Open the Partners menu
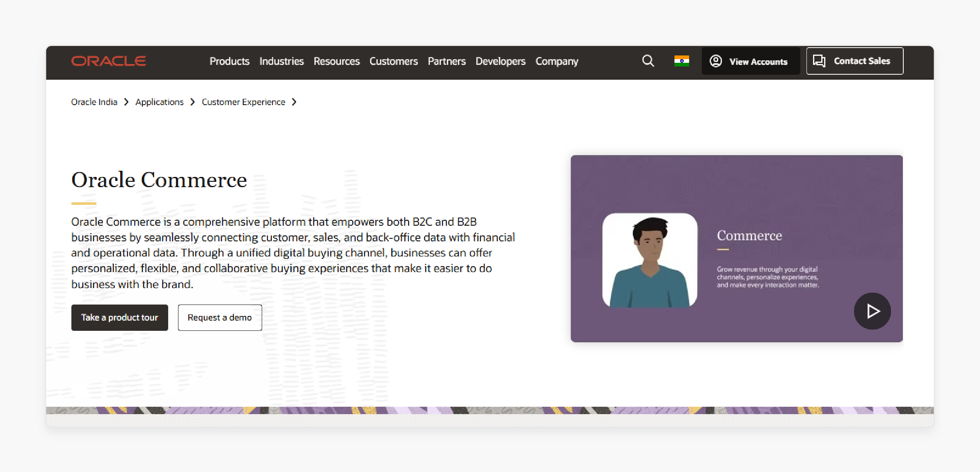 tap(446, 61)
